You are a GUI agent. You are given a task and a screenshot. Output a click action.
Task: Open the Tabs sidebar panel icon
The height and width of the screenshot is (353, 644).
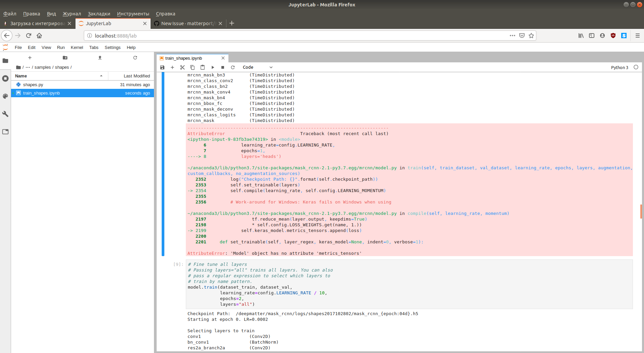click(5, 132)
